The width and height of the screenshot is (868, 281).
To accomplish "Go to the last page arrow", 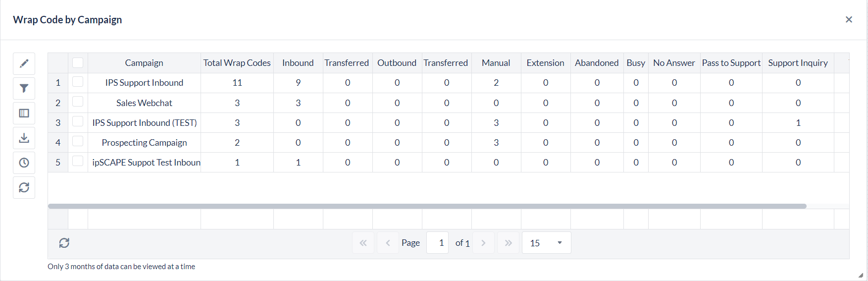I will click(508, 243).
